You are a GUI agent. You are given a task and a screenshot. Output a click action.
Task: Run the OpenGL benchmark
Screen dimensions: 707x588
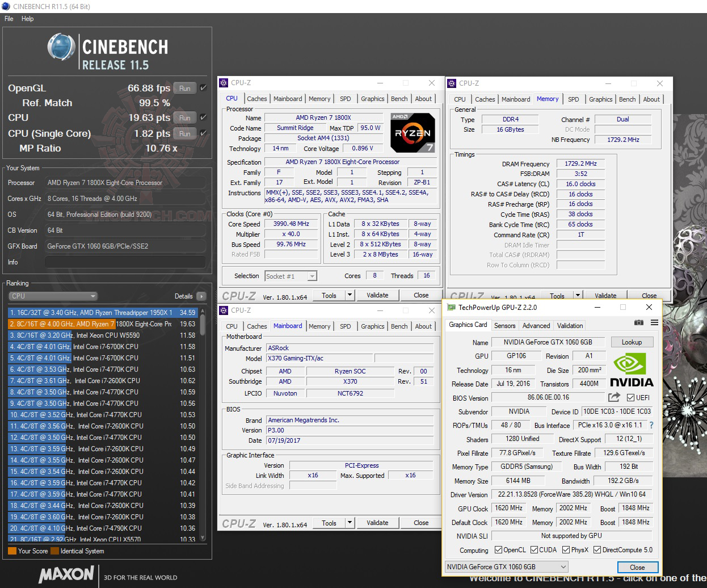pyautogui.click(x=185, y=89)
